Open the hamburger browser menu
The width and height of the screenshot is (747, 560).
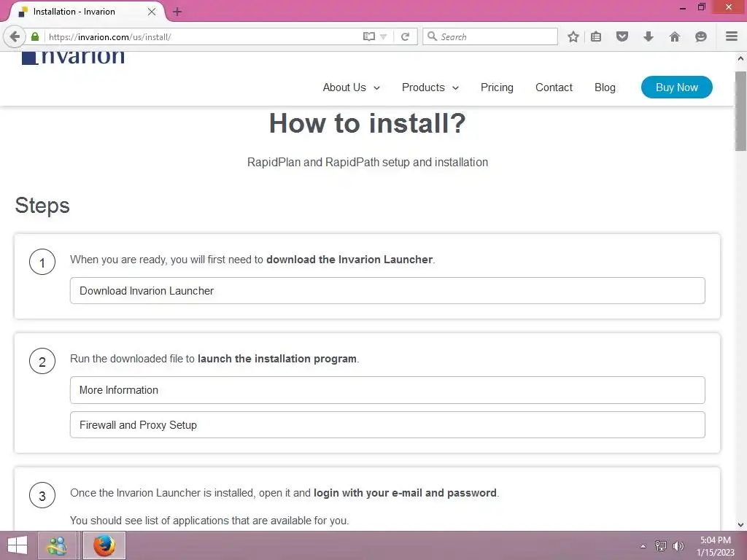[732, 36]
